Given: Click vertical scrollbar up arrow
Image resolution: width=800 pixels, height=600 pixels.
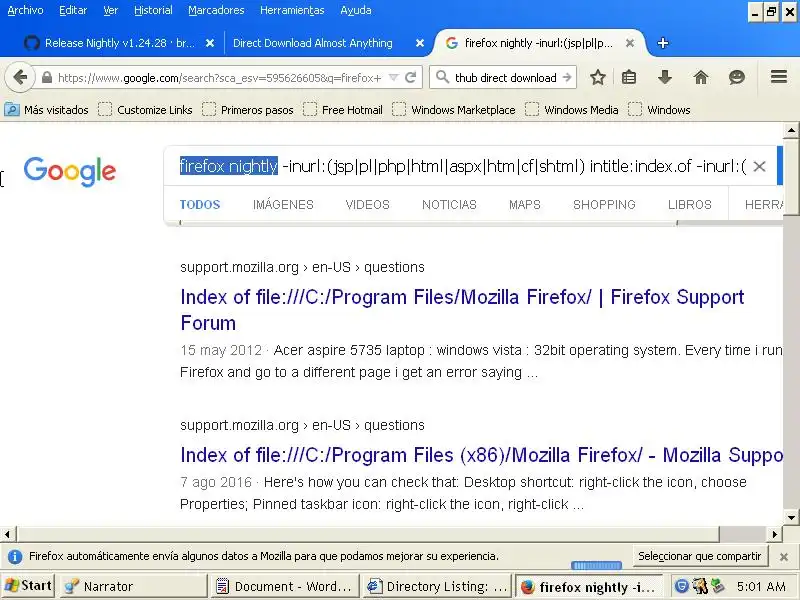Looking at the screenshot, I should [791, 131].
